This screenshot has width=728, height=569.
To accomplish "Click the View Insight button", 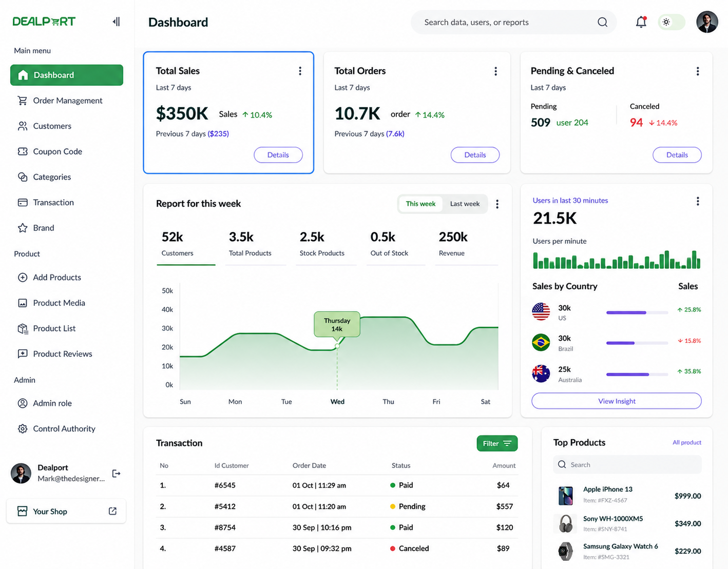I will tap(616, 401).
